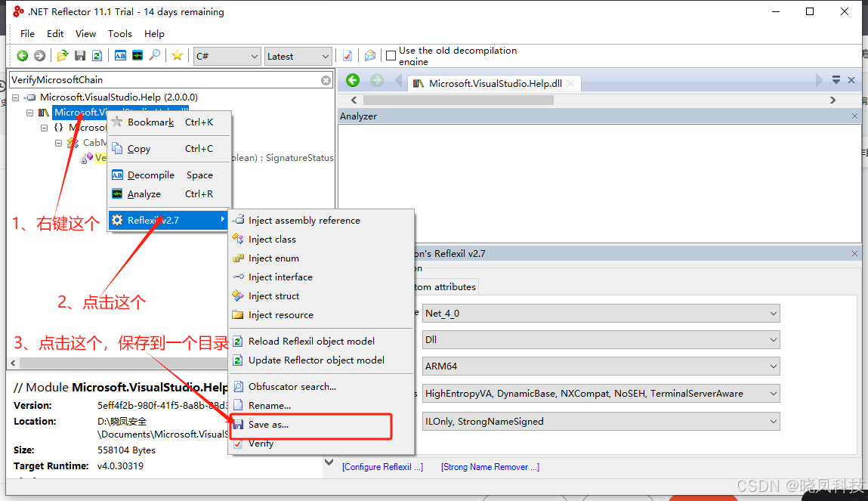Screen dimensions: 868x501
Task: Collapse the Microsoft.VisualStudio.Help (2.0.0.0) tree node
Action: pyautogui.click(x=16, y=97)
